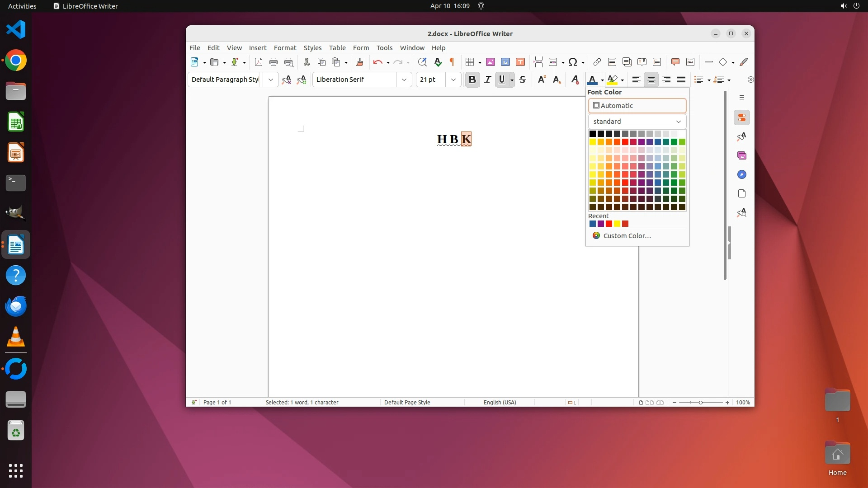This screenshot has height=488, width=868.
Task: Pick the yellow swatch under Recent colors
Action: (x=617, y=224)
